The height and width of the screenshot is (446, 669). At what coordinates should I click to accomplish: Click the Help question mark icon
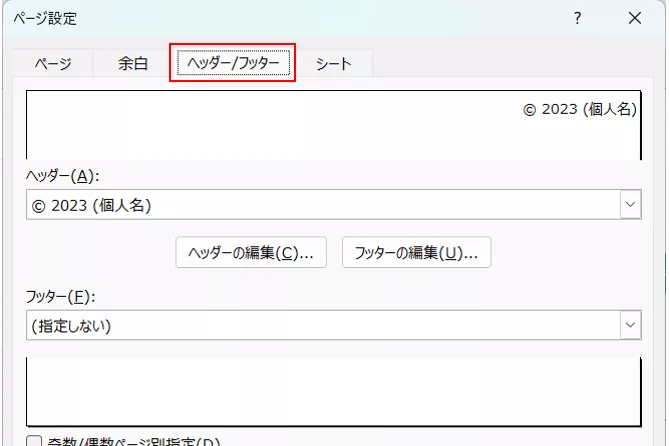[577, 18]
